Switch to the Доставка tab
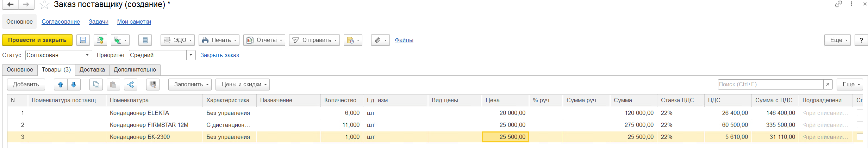This screenshot has height=148, width=868. (x=92, y=70)
